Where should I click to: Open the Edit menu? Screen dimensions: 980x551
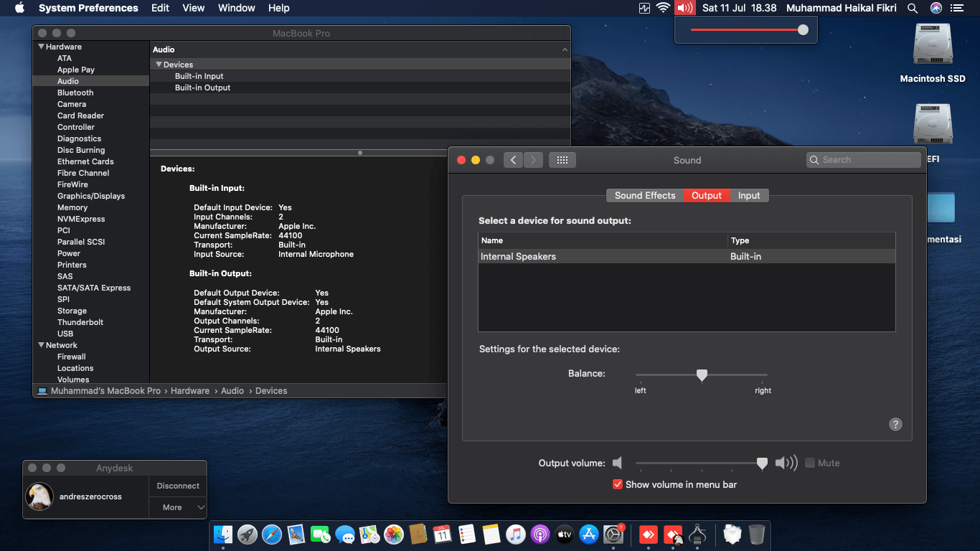(160, 8)
